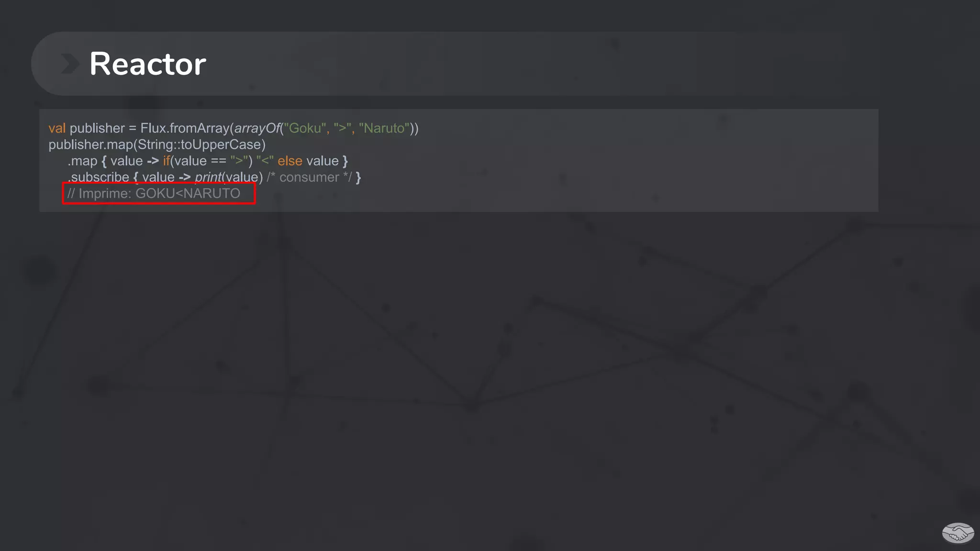
Task: Click the chevron arrow beside the Reactor title
Action: (x=70, y=64)
